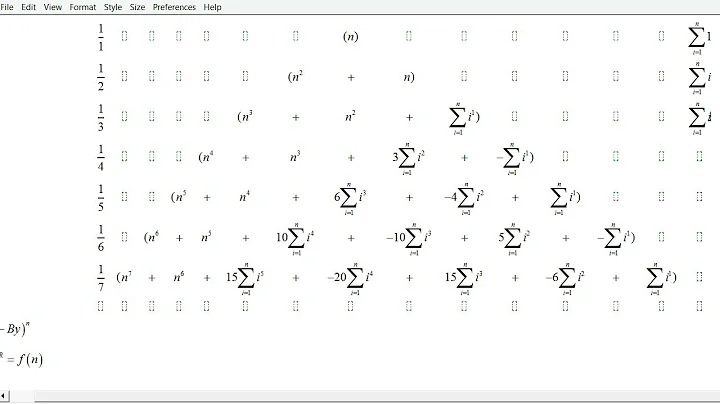This screenshot has height=404, width=720.
Task: Click the (n) term in first row
Action: [x=350, y=37]
